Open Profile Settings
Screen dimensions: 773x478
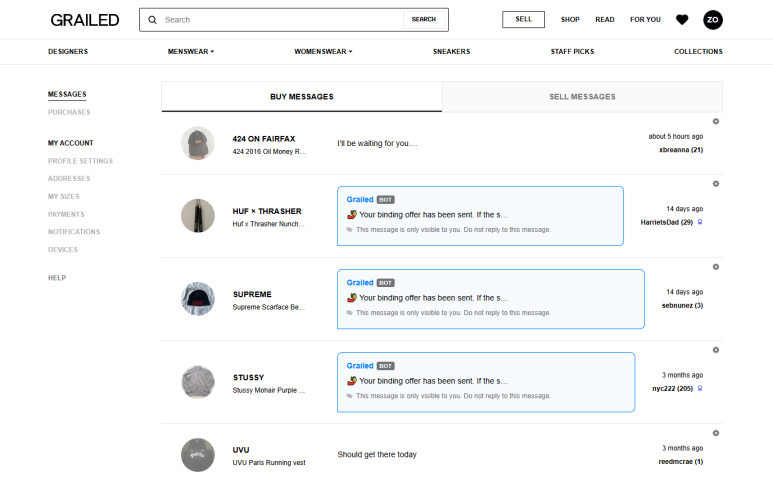80,161
